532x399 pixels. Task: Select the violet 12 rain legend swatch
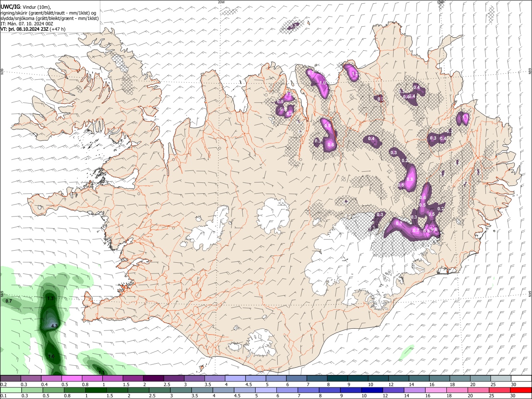393,390
